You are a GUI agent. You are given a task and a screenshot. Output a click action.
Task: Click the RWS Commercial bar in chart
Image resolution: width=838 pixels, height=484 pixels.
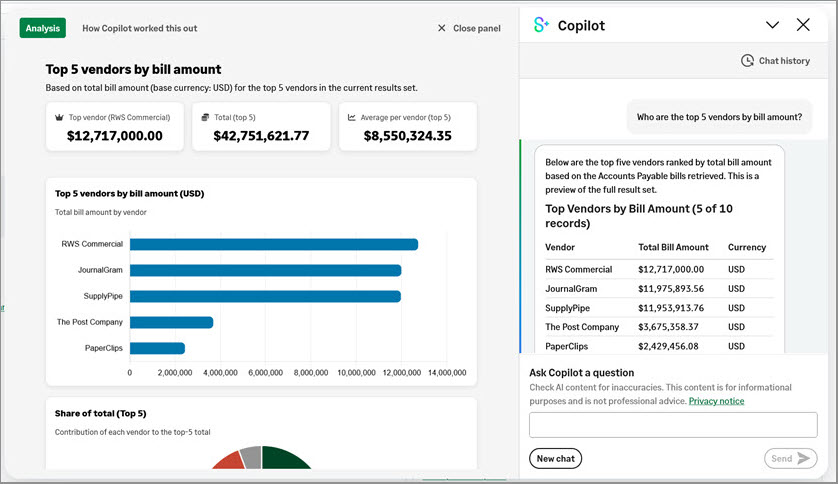[274, 244]
